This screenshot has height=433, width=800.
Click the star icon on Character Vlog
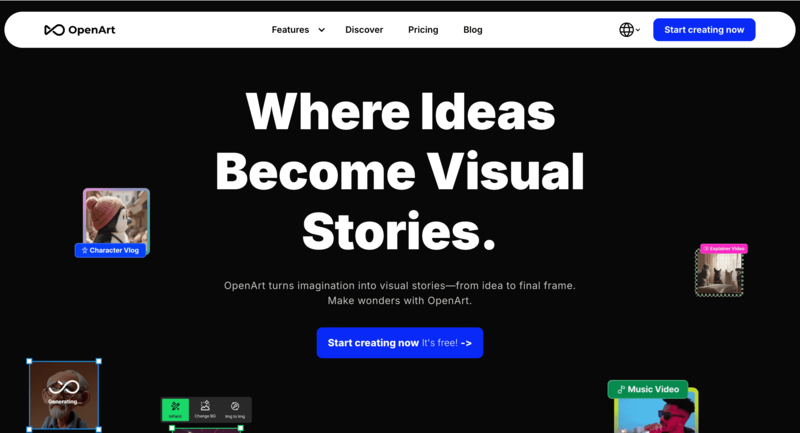pos(85,250)
